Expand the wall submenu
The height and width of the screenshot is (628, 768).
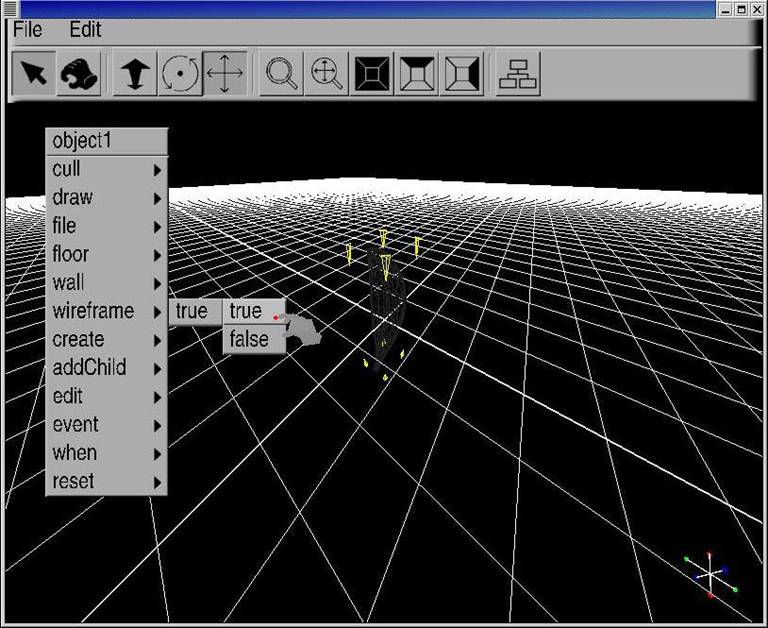[107, 283]
